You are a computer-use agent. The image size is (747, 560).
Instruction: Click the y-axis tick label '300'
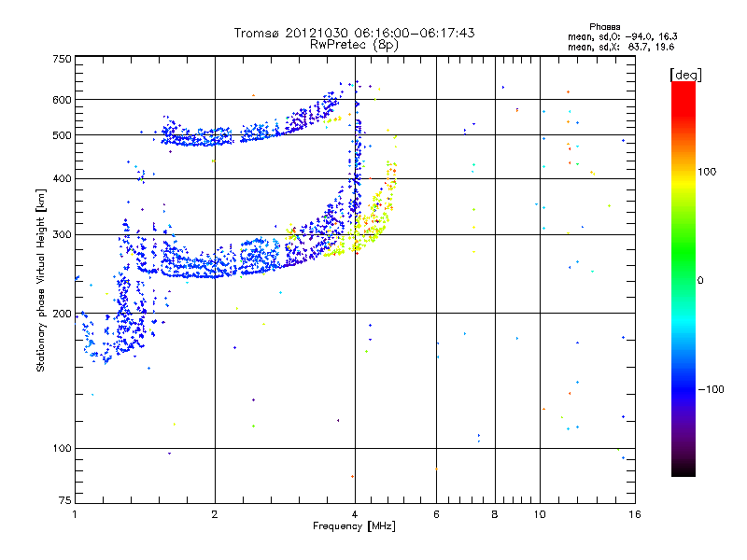point(62,234)
